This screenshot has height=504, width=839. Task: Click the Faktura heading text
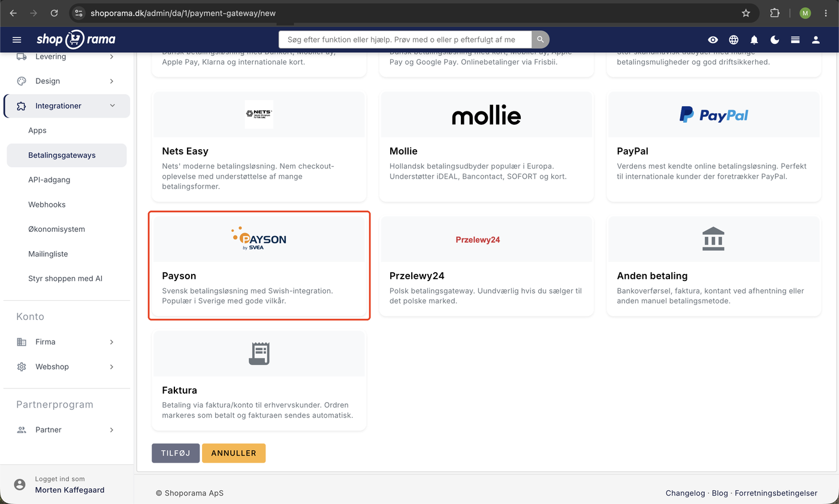coord(180,390)
